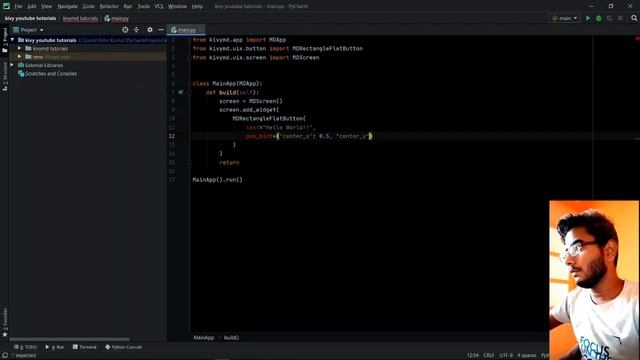Open the VCS menu
Image resolution: width=640 pixels, height=360 pixels.
[x=159, y=6]
